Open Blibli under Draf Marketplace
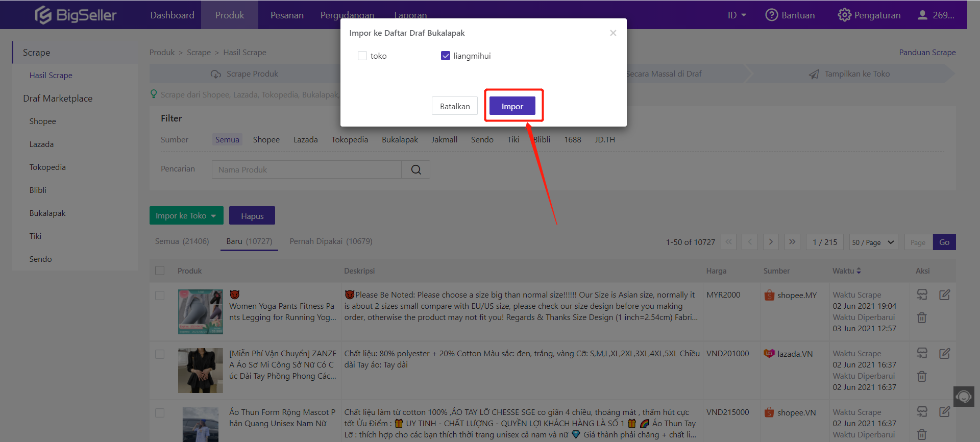Image resolution: width=980 pixels, height=442 pixels. pyautogui.click(x=38, y=190)
